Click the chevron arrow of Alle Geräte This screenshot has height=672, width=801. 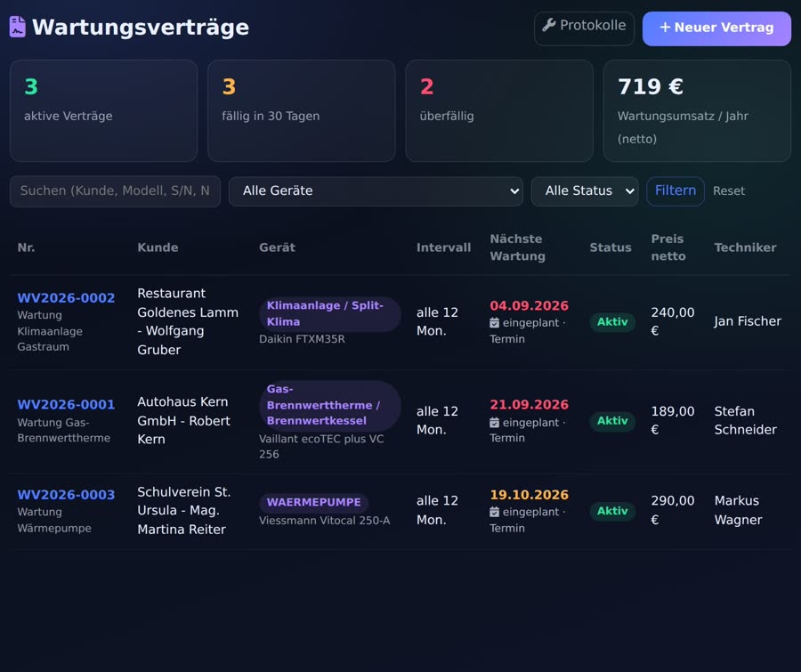tap(514, 191)
